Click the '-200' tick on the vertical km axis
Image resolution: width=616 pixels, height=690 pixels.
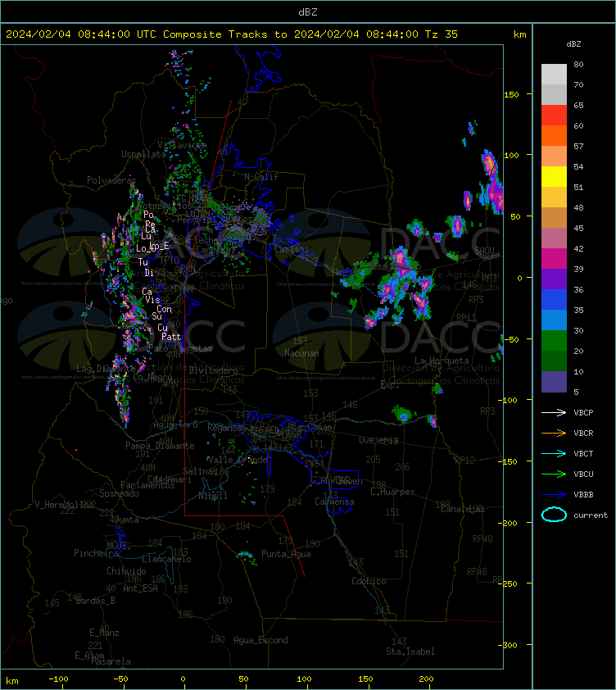(x=508, y=523)
